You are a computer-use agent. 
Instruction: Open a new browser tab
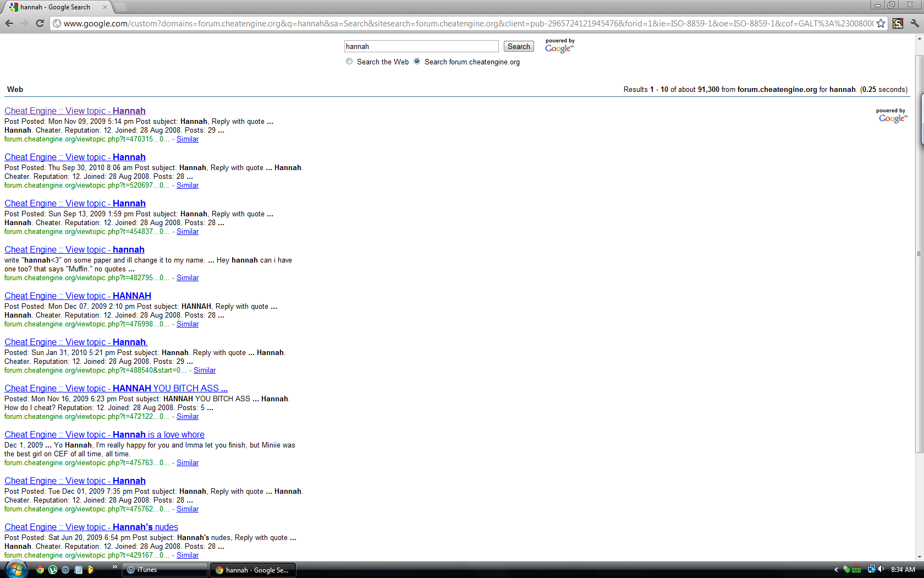click(x=120, y=7)
